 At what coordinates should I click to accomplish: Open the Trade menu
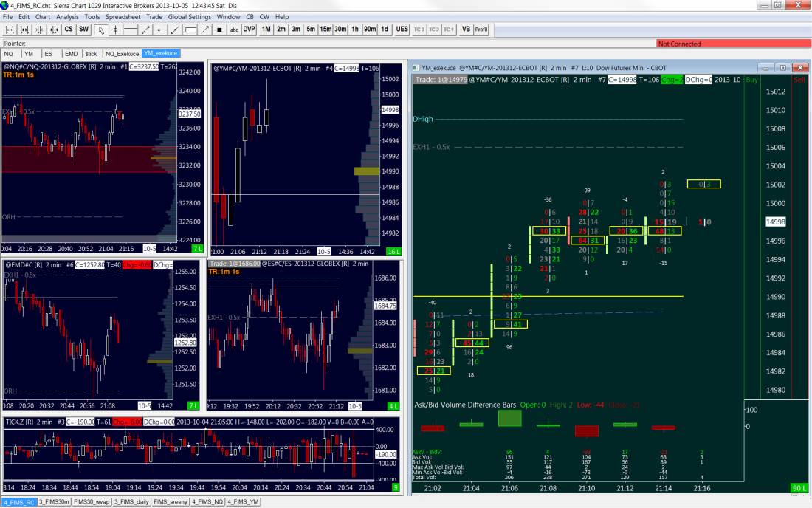tap(154, 16)
